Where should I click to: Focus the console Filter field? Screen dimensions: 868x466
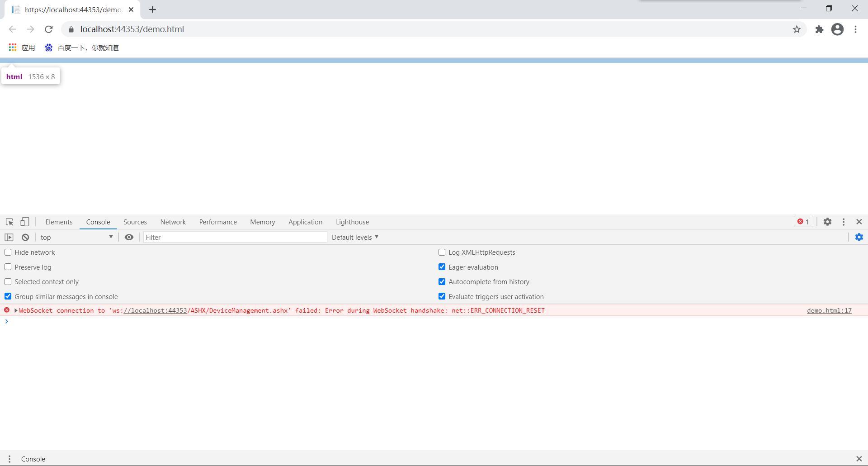235,237
